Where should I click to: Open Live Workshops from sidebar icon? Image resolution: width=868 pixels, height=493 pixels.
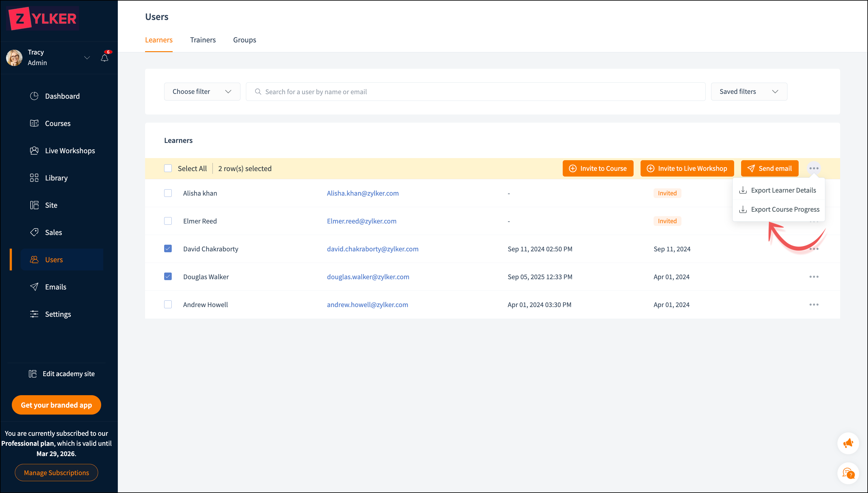(34, 151)
